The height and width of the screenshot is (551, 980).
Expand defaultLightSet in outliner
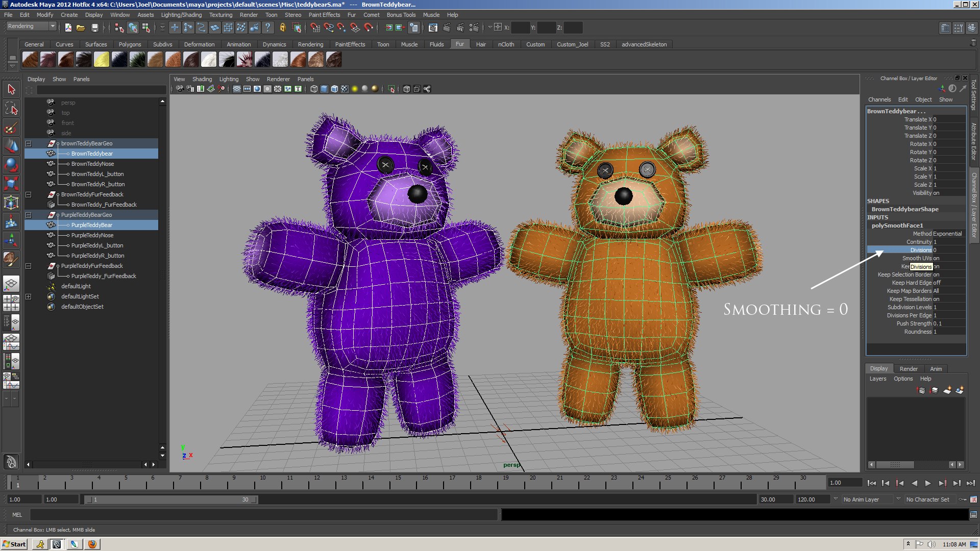pos(29,296)
